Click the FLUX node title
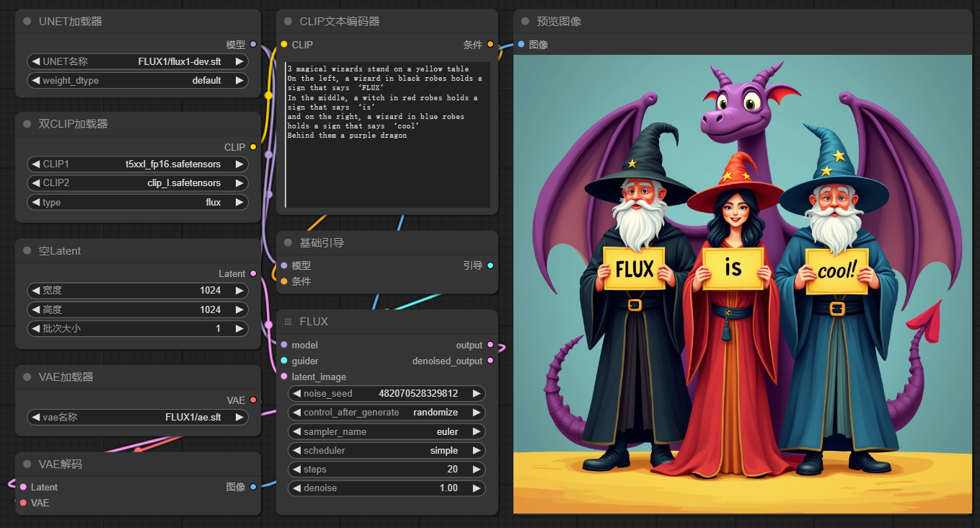This screenshot has width=980, height=528. pyautogui.click(x=314, y=322)
